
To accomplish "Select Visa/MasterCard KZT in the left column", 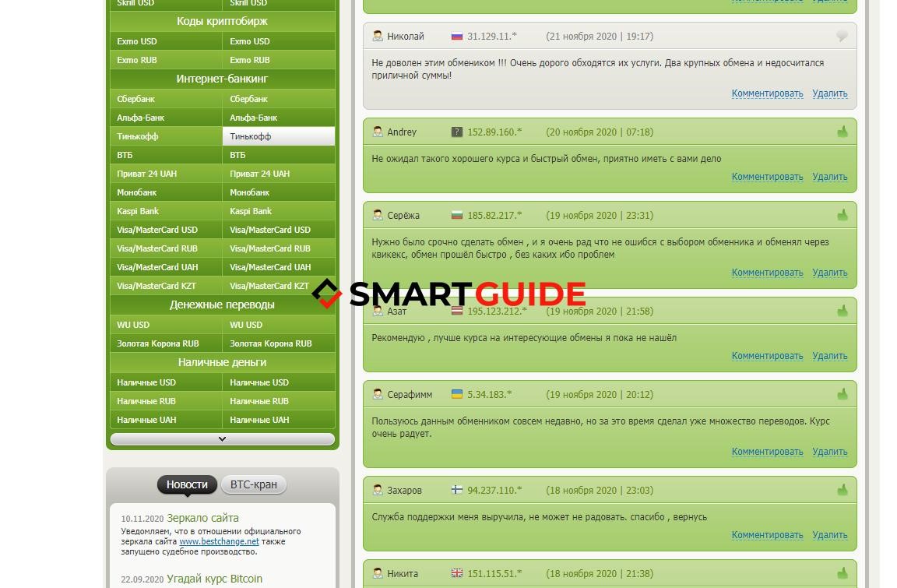I will click(x=166, y=286).
